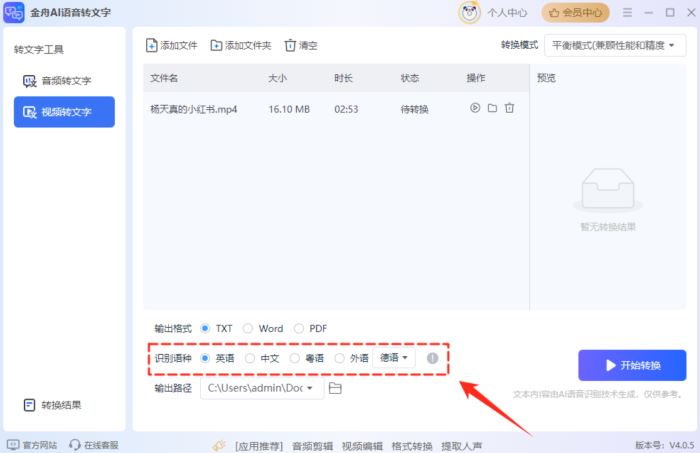Delete 杨天真的小红书.mp4 with trash icon
This screenshot has width=700, height=453.
(x=509, y=108)
